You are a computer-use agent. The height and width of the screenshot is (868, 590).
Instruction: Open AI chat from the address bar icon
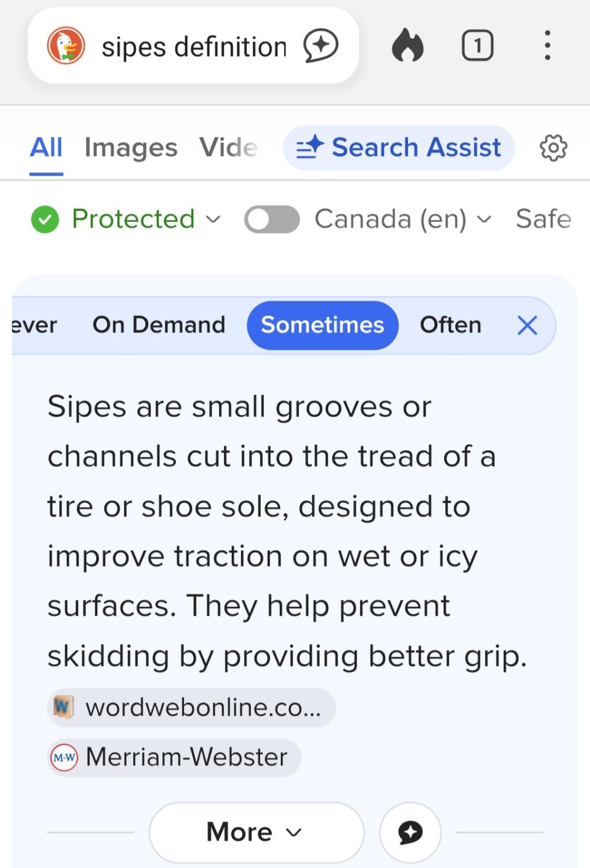click(x=322, y=45)
